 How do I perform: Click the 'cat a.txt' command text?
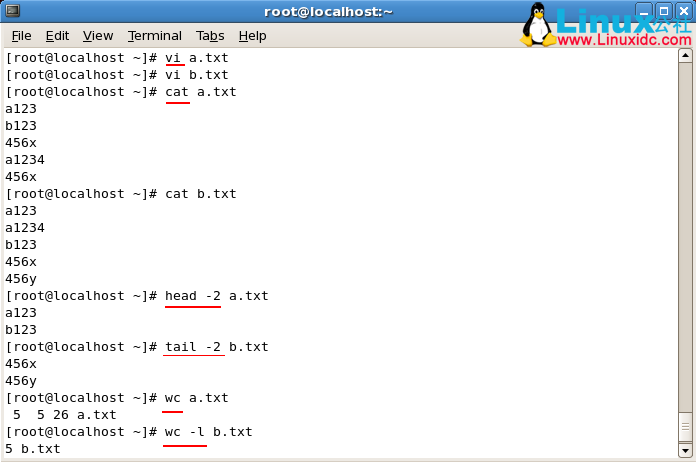pyautogui.click(x=201, y=92)
